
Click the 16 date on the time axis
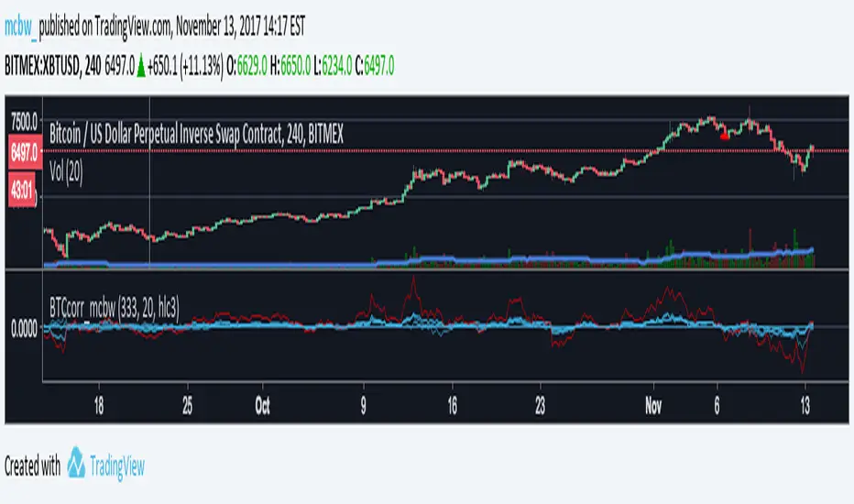[452, 405]
